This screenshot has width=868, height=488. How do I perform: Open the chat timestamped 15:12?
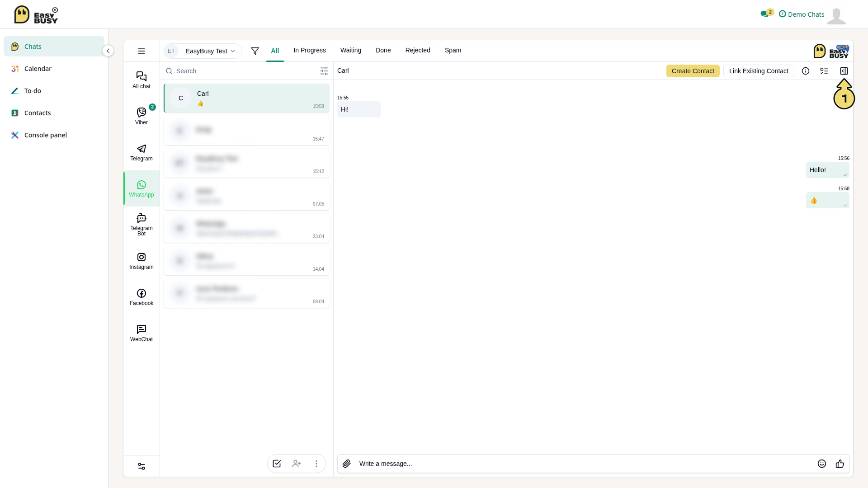pyautogui.click(x=247, y=163)
